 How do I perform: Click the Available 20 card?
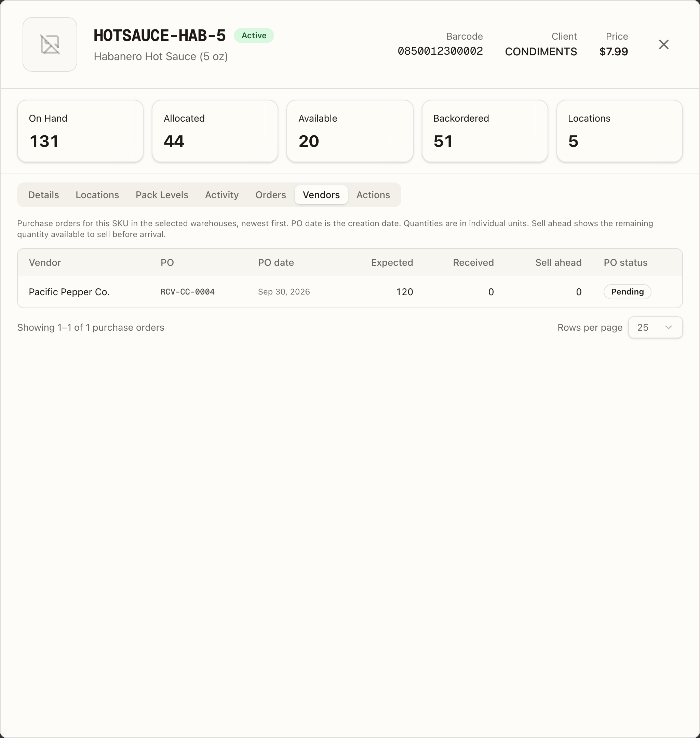350,131
